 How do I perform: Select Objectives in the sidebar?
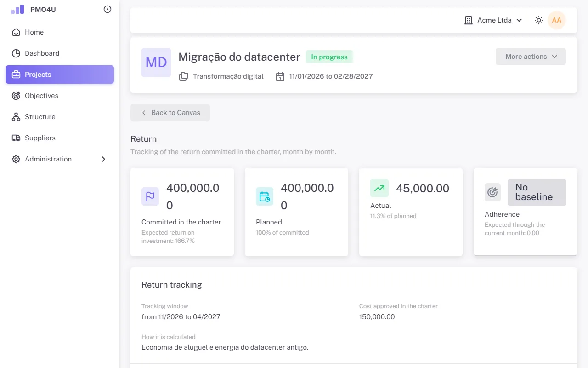(x=60, y=96)
